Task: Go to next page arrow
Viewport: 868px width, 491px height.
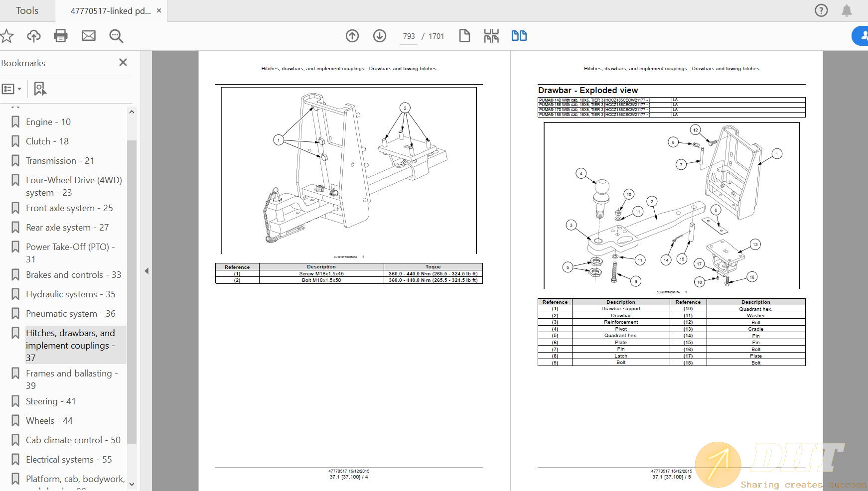Action: tap(380, 36)
